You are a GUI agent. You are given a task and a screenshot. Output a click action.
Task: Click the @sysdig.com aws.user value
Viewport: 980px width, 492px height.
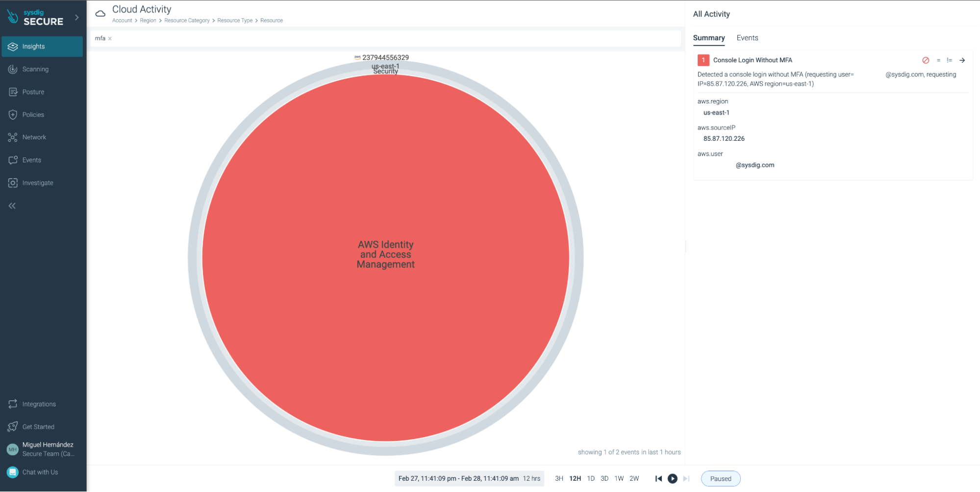tap(754, 165)
